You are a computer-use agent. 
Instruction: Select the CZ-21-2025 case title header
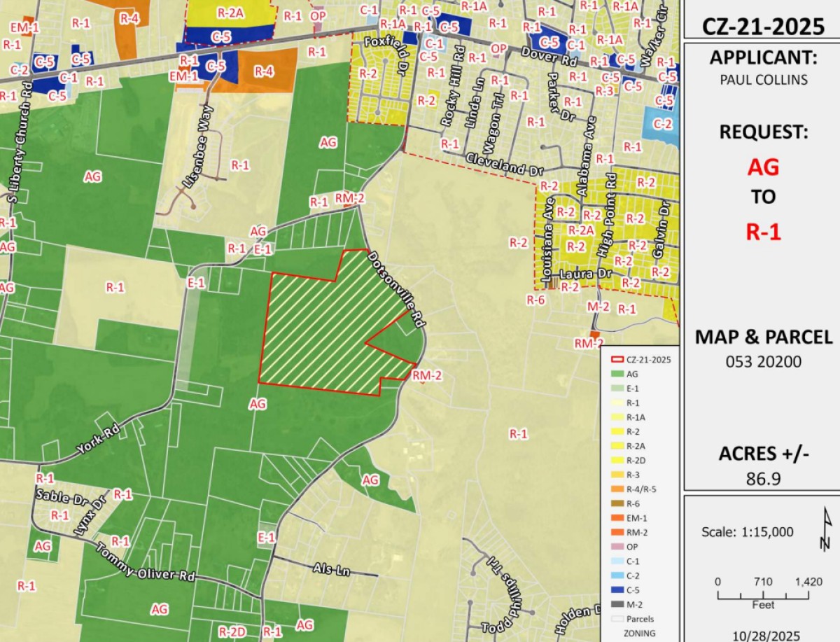tap(764, 27)
